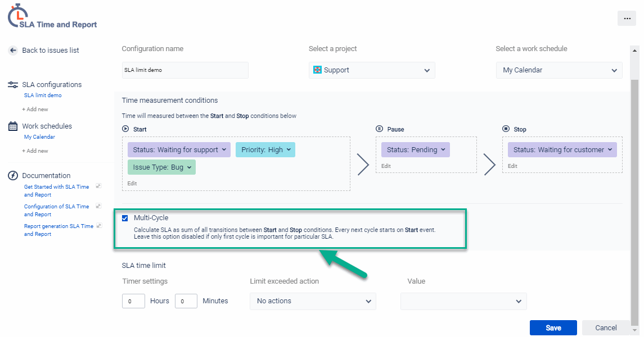Go back to issues list
Screen dimensions: 644x337
click(51, 51)
